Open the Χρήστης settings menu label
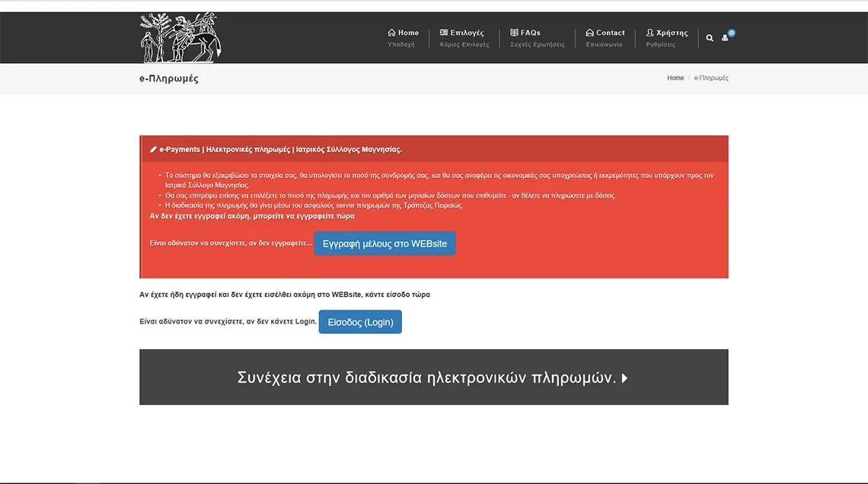The image size is (868, 484). click(x=672, y=33)
